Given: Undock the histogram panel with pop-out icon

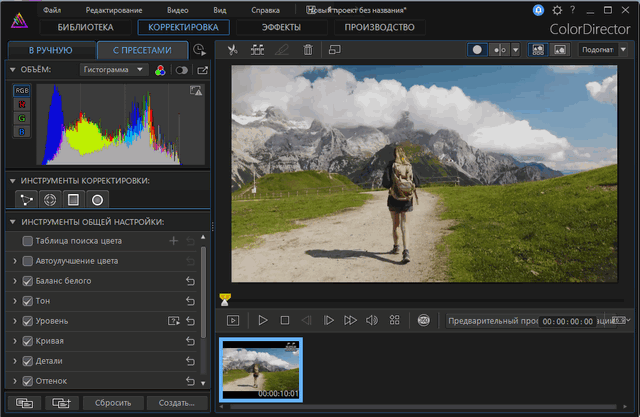Looking at the screenshot, I should pyautogui.click(x=203, y=70).
